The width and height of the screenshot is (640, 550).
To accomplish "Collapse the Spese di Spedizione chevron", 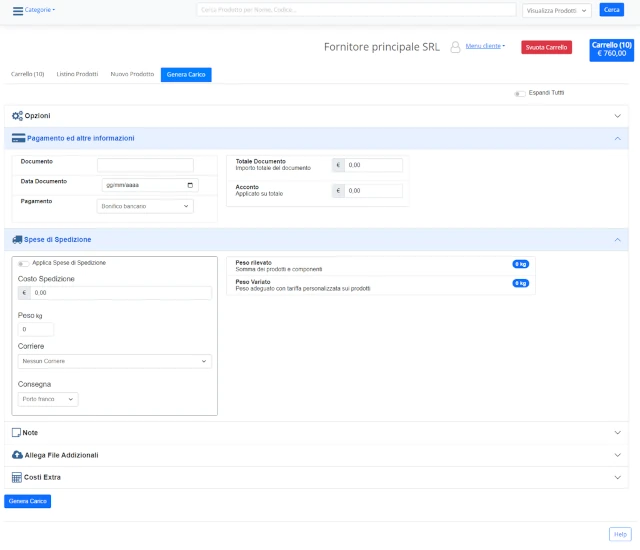I will pos(618,240).
